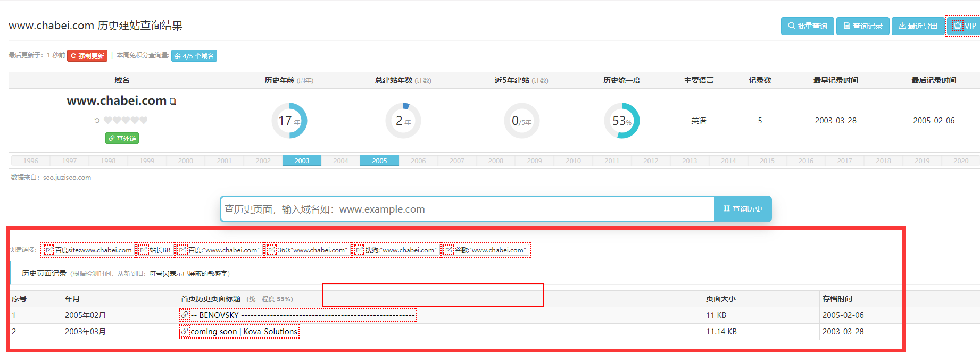
Task: Click the 2003-03-28 earliest record date
Action: click(x=835, y=121)
